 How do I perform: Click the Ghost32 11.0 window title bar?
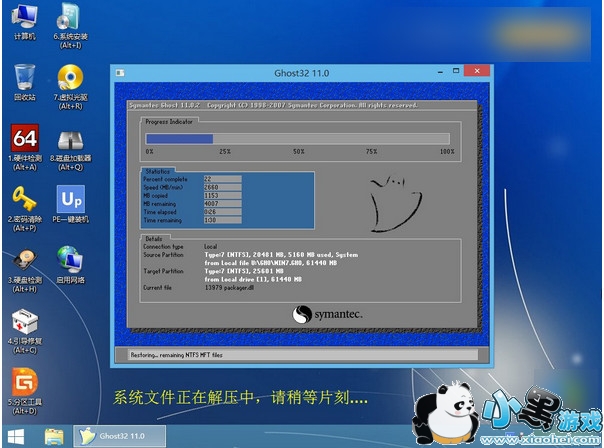(x=300, y=75)
